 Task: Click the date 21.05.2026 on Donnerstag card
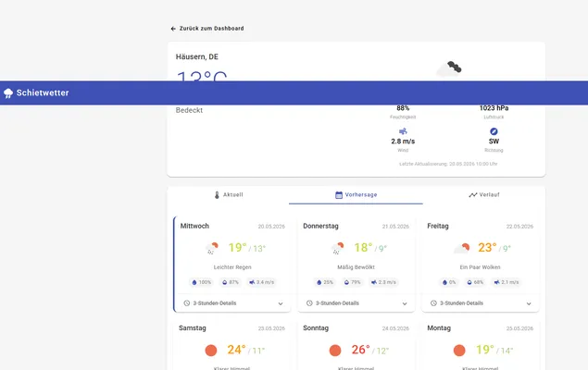pyautogui.click(x=395, y=227)
